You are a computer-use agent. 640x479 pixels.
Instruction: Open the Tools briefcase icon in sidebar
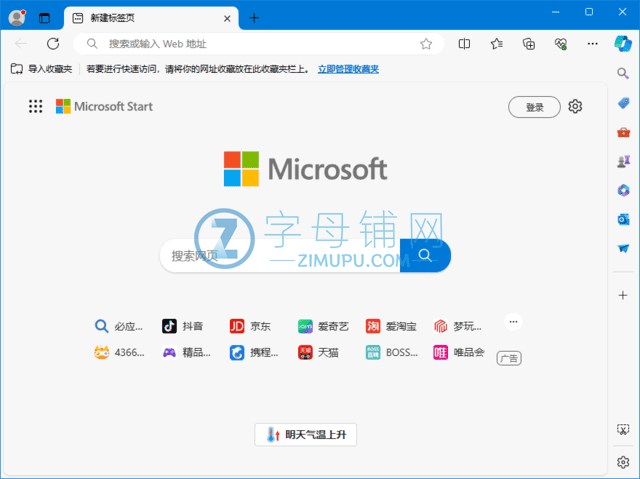click(623, 132)
